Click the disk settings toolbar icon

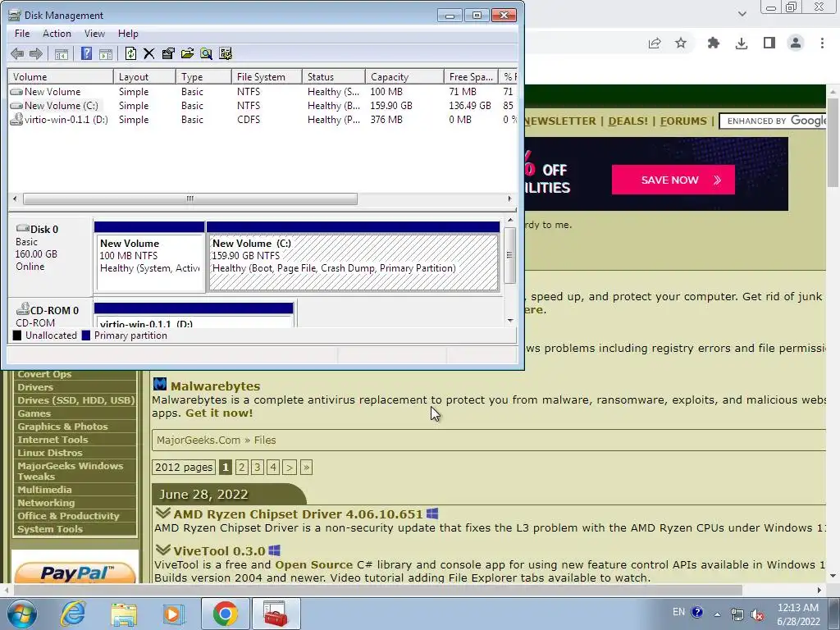coord(226,53)
